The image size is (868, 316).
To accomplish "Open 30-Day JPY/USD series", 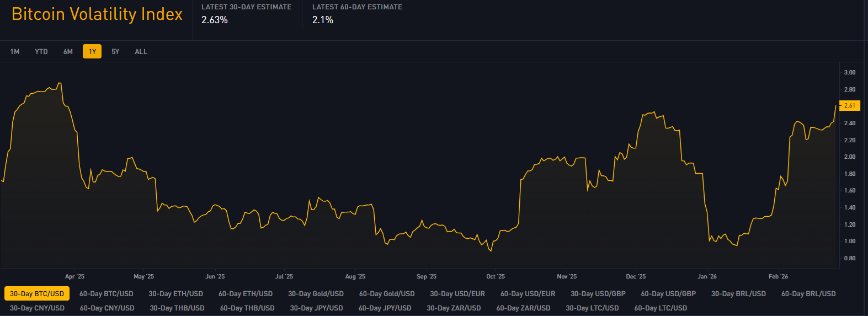I will point(316,308).
